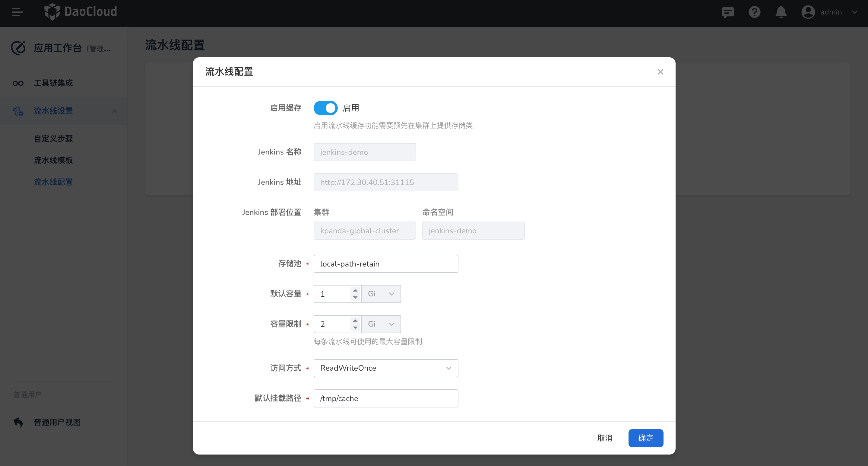Toggle the 启用缓存 switch off

pyautogui.click(x=325, y=108)
